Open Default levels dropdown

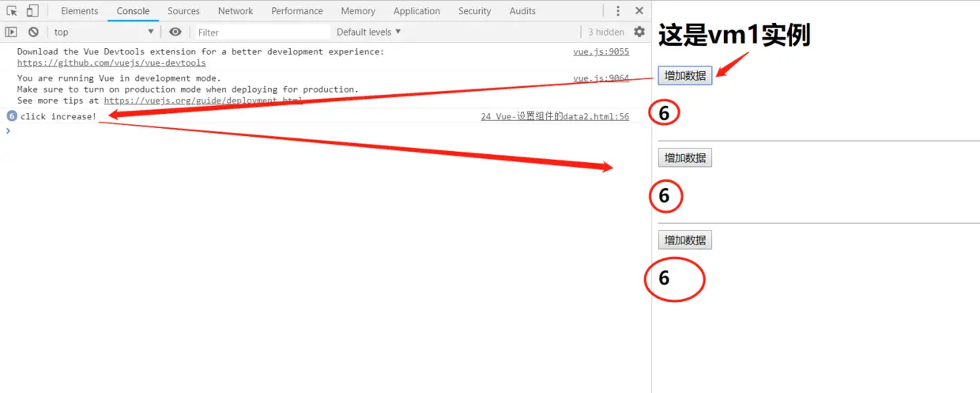pos(369,32)
